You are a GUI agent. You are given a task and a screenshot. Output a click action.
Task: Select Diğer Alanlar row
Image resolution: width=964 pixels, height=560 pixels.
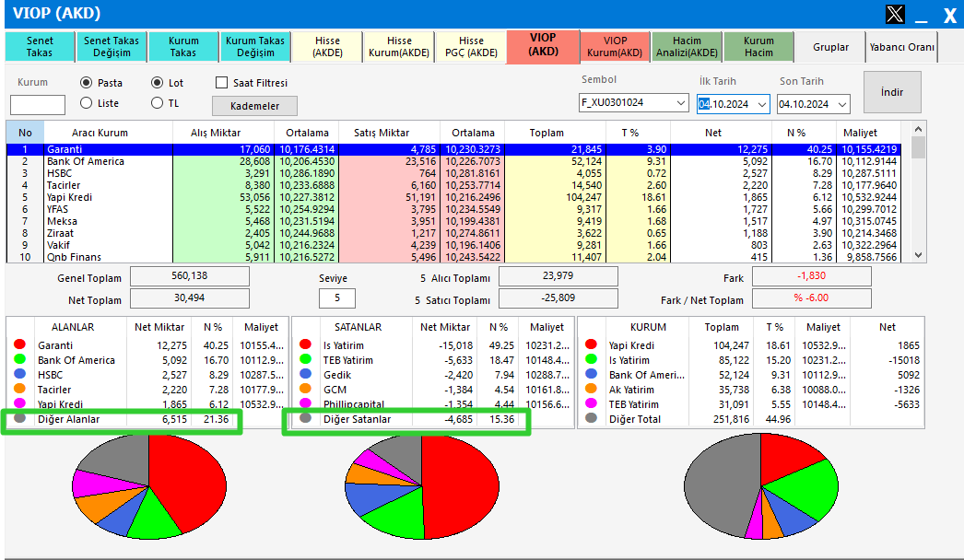(x=147, y=419)
